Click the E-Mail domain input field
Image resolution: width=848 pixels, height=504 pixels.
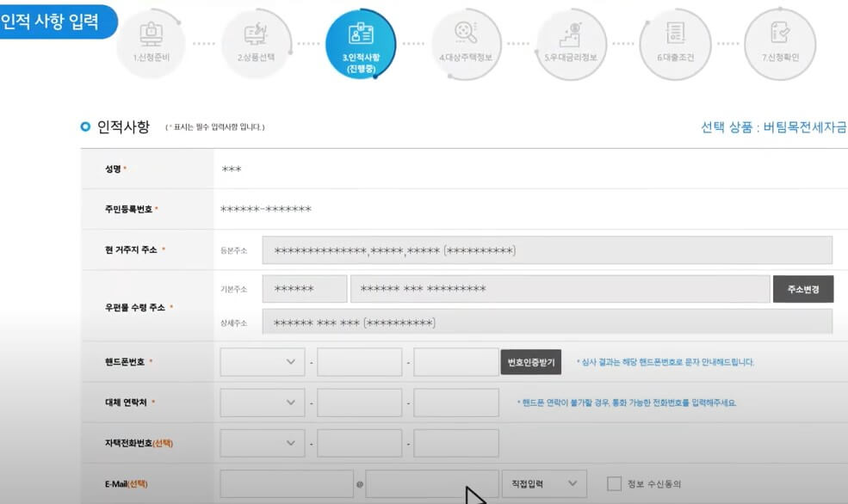click(x=432, y=483)
